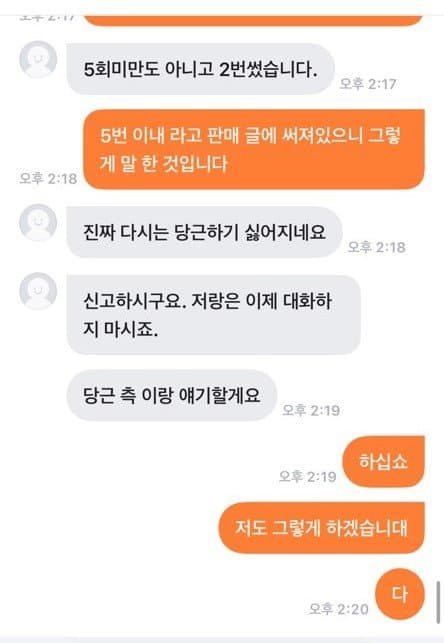
Task: Select the '당근 측 이랑 얘기할게요' message
Action: coord(171,395)
